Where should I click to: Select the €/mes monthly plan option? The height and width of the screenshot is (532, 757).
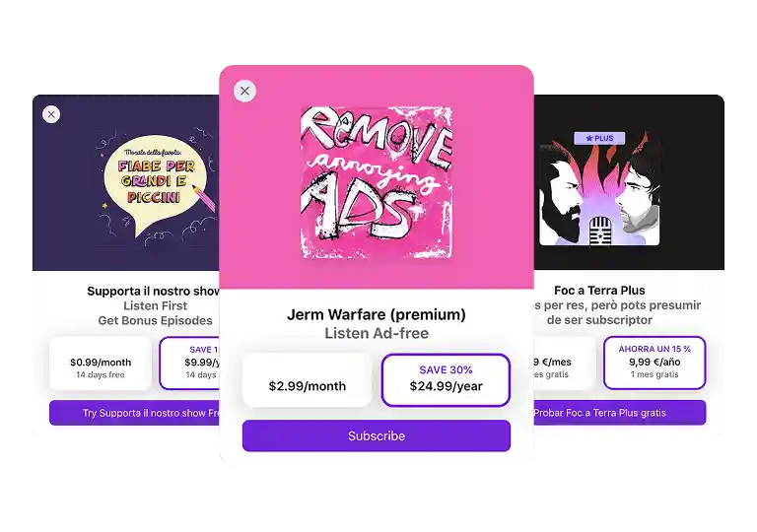(565, 363)
